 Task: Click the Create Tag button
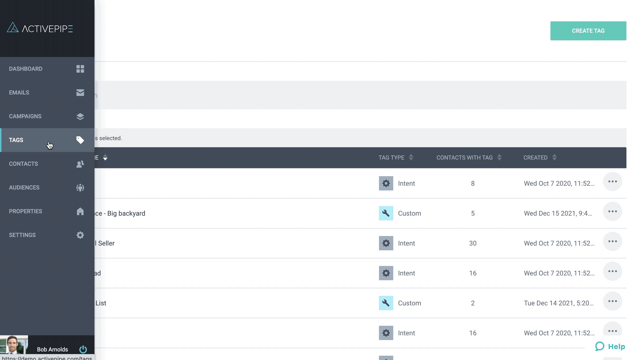(x=588, y=31)
